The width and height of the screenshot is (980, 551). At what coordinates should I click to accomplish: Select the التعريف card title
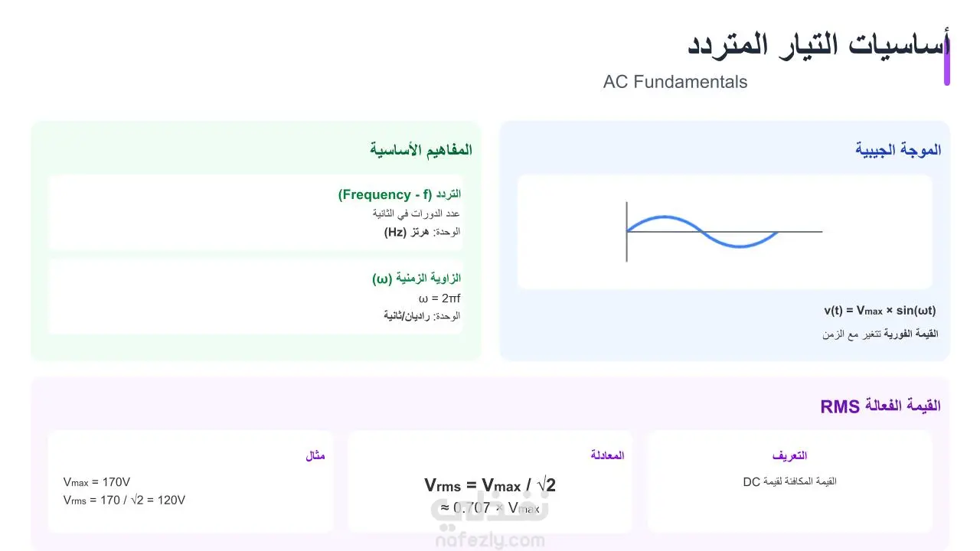(789, 456)
